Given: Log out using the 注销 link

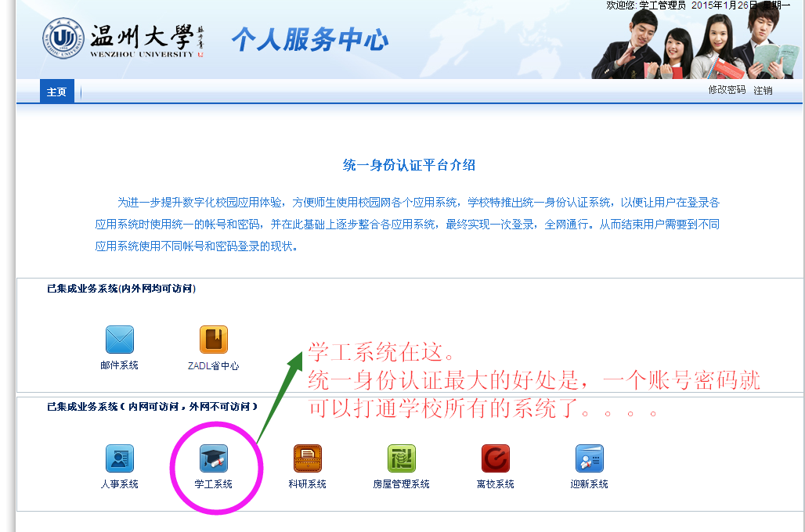Looking at the screenshot, I should (763, 90).
